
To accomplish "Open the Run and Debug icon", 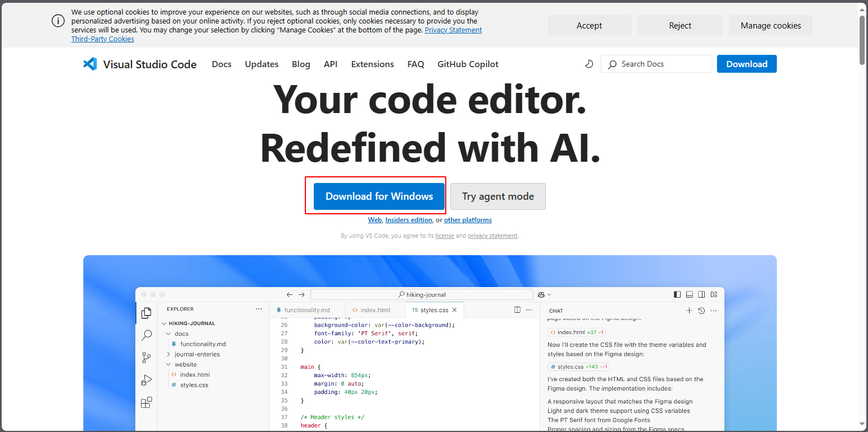I will 146,380.
